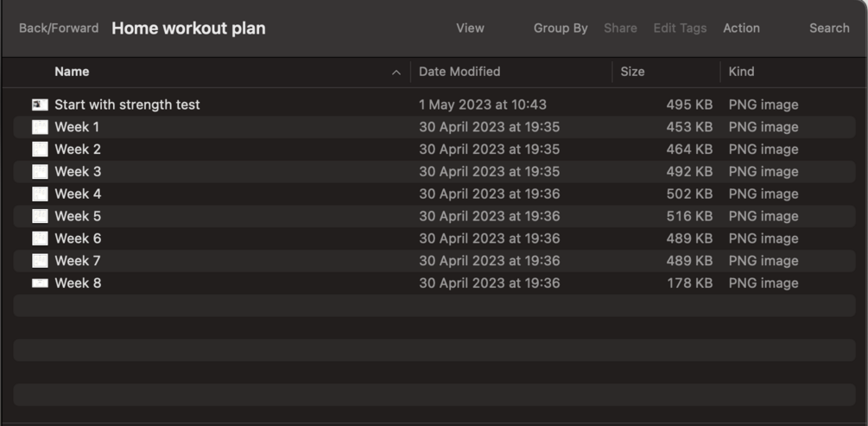The image size is (868, 426).
Task: Sort files by Date Modified column
Action: [459, 72]
